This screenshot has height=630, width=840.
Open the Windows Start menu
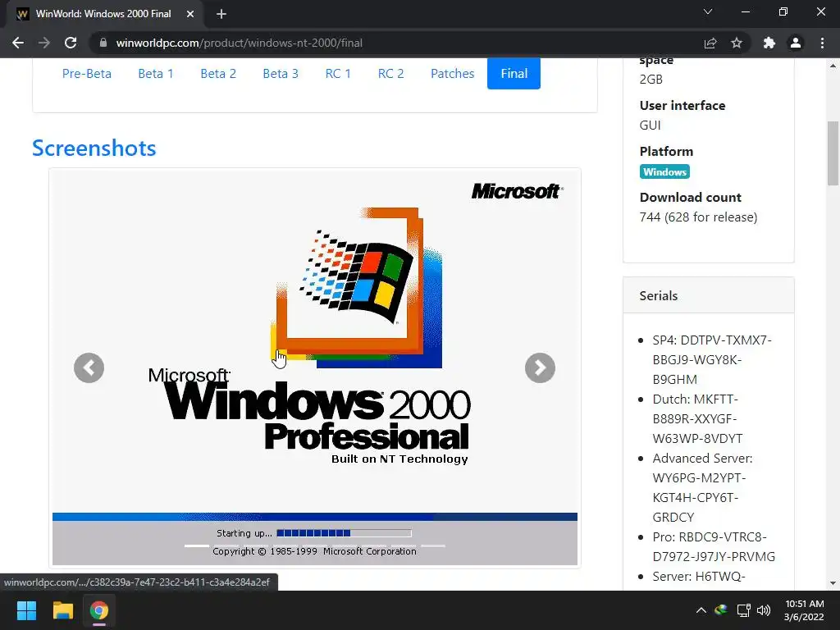pos(26,610)
